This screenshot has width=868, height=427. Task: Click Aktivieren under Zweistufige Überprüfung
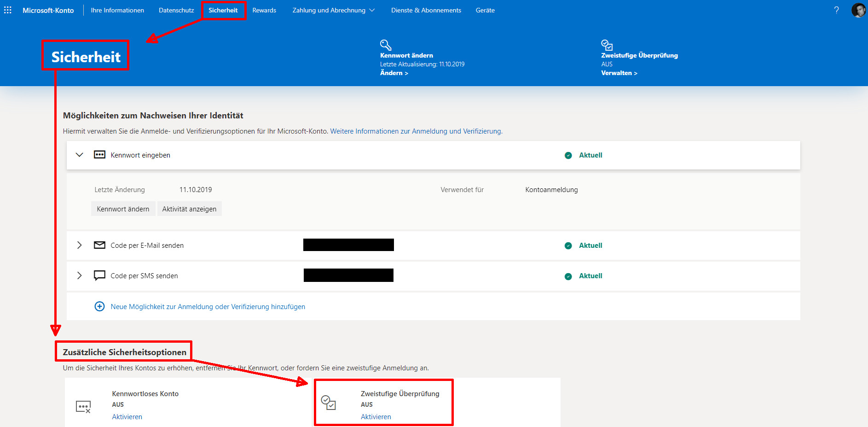pos(376,417)
